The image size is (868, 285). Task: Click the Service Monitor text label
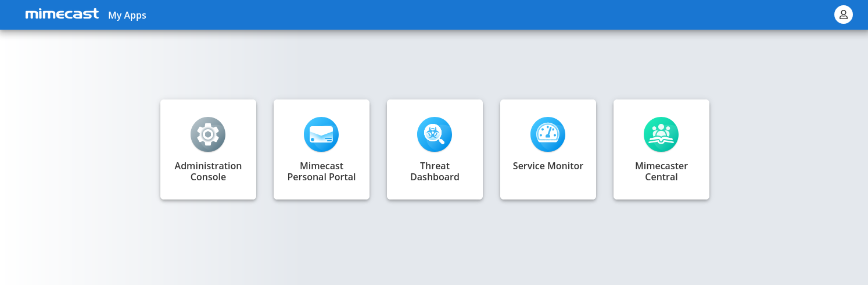(x=548, y=166)
